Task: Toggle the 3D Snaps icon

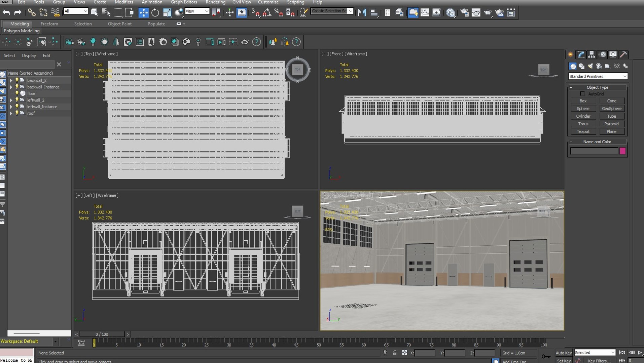Action: click(255, 12)
